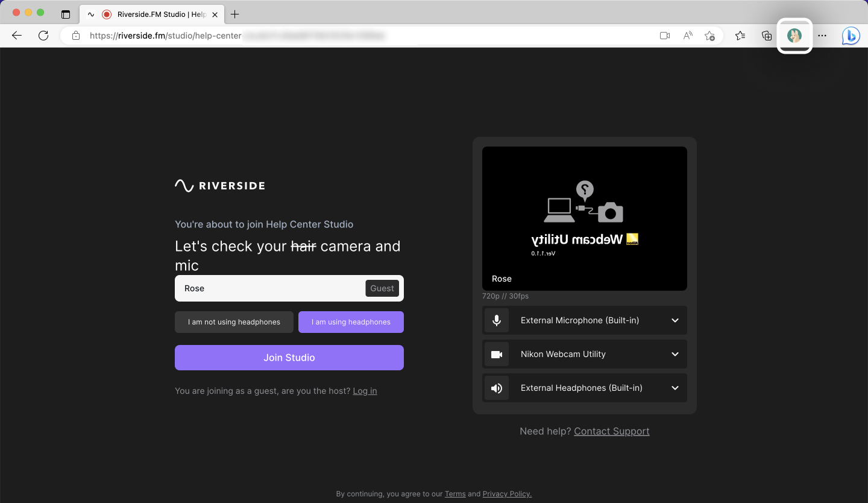Select I am using headphones
The width and height of the screenshot is (868, 503).
point(351,322)
